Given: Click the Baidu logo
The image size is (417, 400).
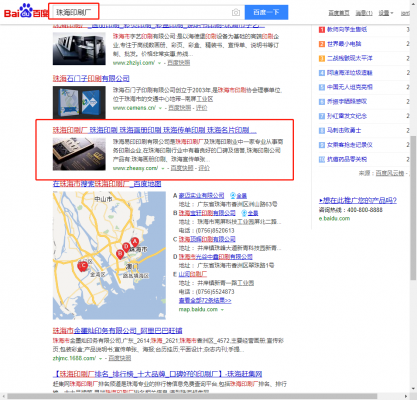Looking at the screenshot, I should (26, 11).
